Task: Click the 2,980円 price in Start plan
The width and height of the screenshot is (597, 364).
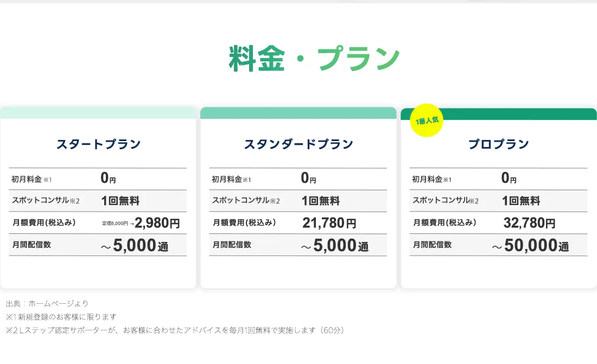Action: point(157,223)
